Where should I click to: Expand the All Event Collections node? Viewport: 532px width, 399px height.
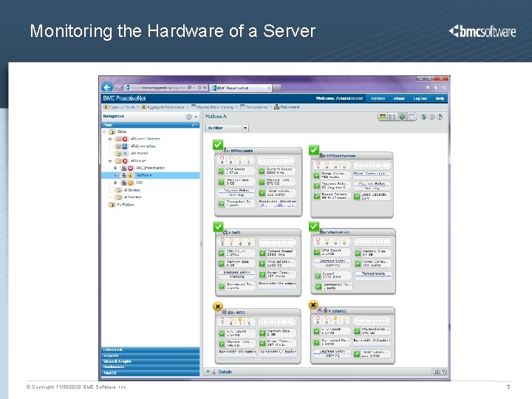(109, 139)
